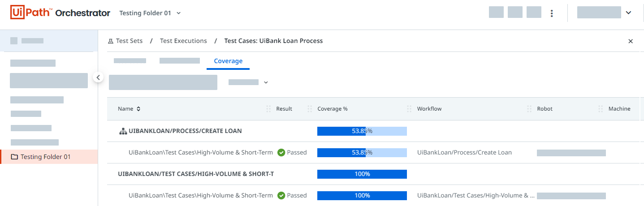Go to Test Executions breadcrumb
Image resolution: width=644 pixels, height=206 pixels.
click(183, 41)
